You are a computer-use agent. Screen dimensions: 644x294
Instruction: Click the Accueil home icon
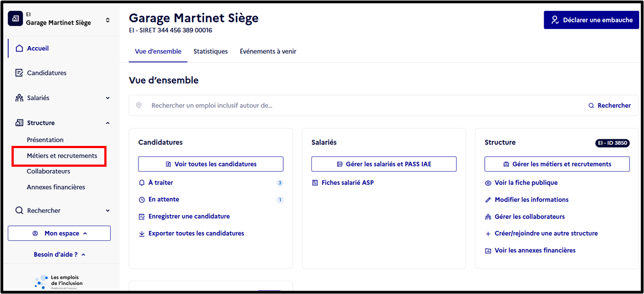tap(19, 48)
